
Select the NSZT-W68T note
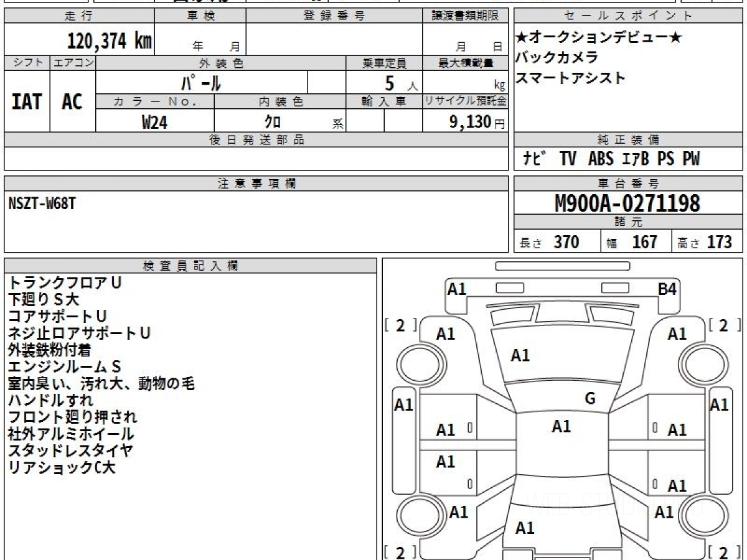42,203
